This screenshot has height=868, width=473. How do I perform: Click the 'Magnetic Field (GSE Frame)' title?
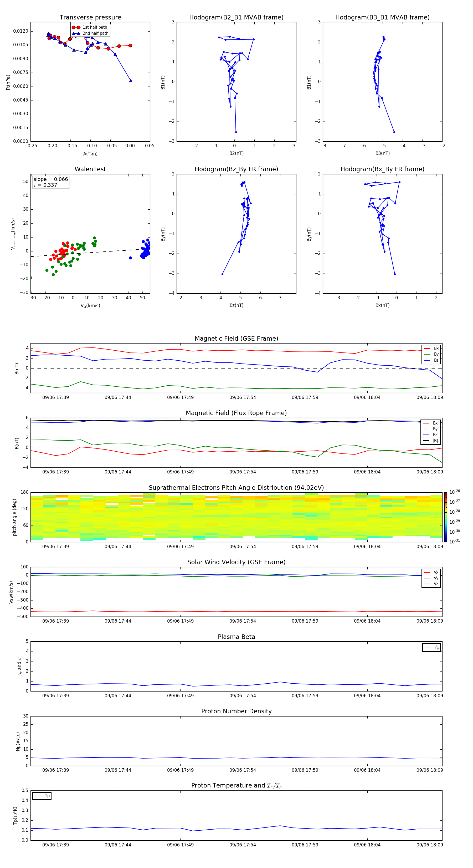coord(236,339)
